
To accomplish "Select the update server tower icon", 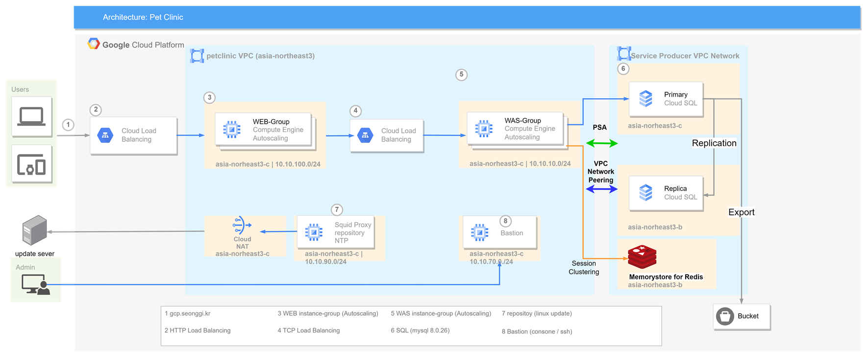I will [x=35, y=230].
